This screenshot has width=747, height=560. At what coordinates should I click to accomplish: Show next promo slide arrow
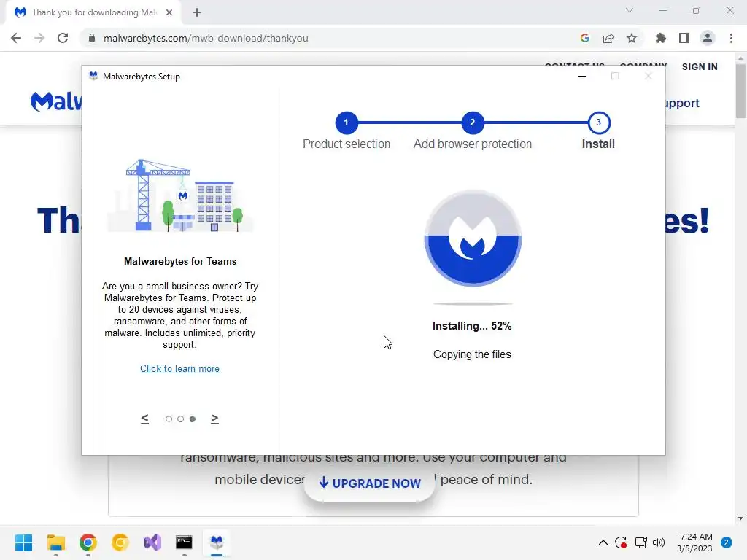click(x=214, y=418)
